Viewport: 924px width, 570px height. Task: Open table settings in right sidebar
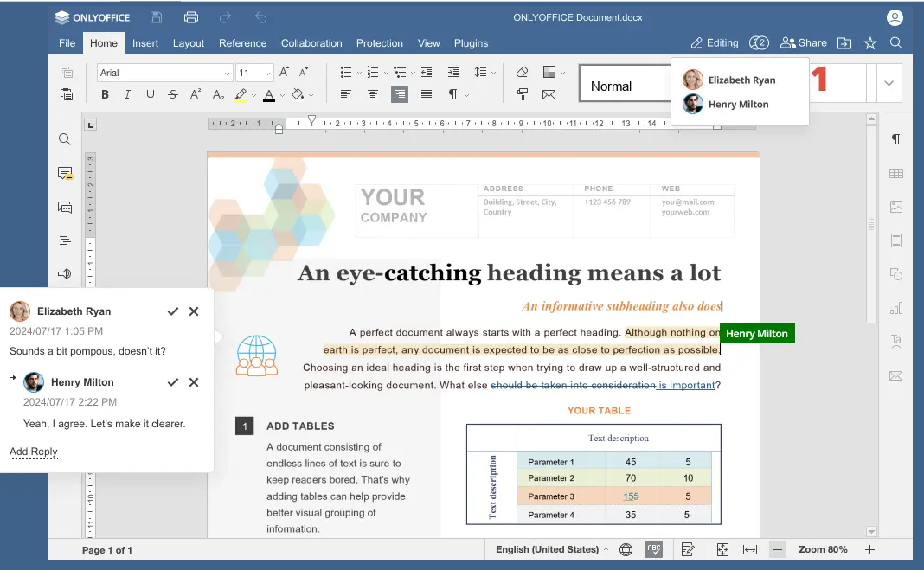click(895, 174)
